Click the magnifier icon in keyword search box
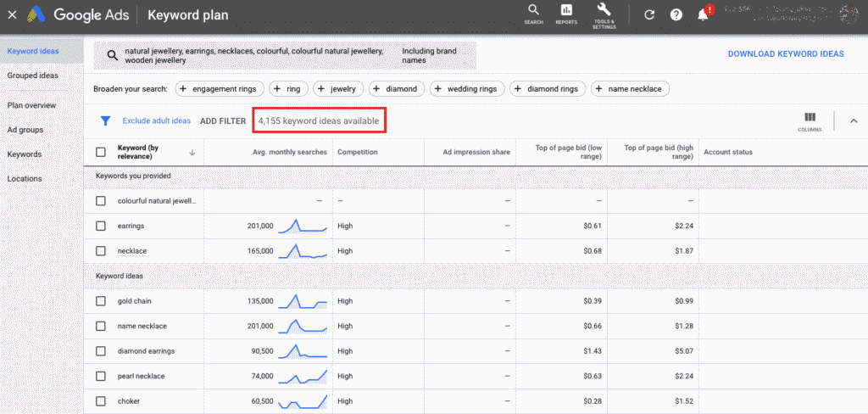Viewport: 868px width, 414px height. click(x=113, y=55)
